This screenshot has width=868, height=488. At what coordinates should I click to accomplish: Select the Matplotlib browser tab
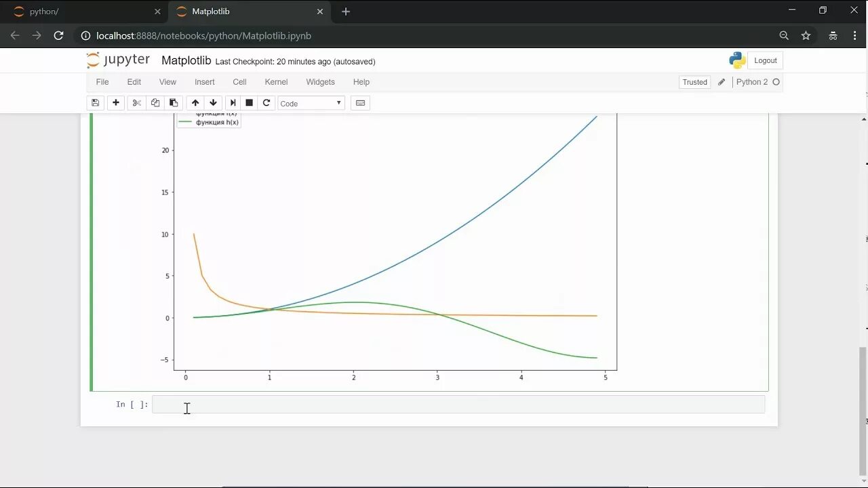[x=248, y=12]
